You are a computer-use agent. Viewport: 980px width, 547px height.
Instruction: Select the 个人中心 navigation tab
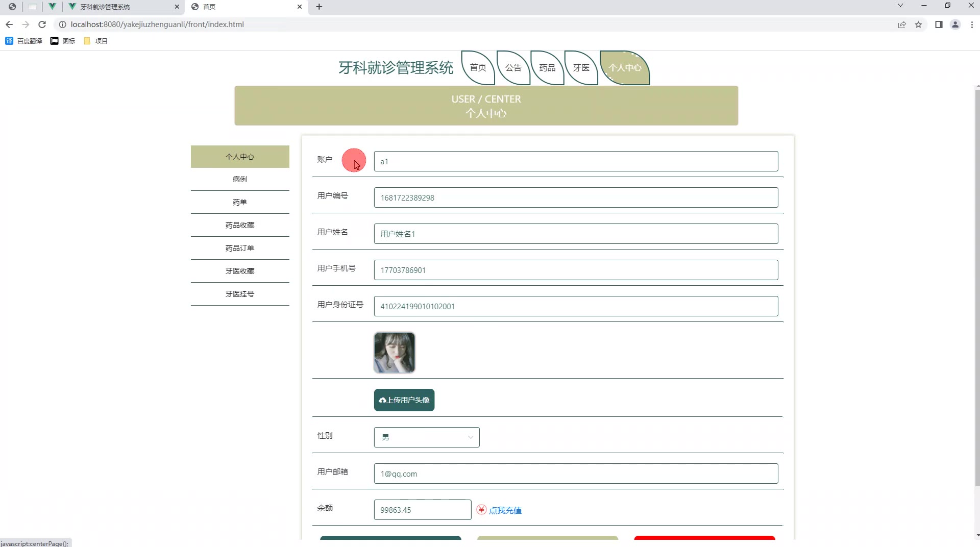point(625,68)
